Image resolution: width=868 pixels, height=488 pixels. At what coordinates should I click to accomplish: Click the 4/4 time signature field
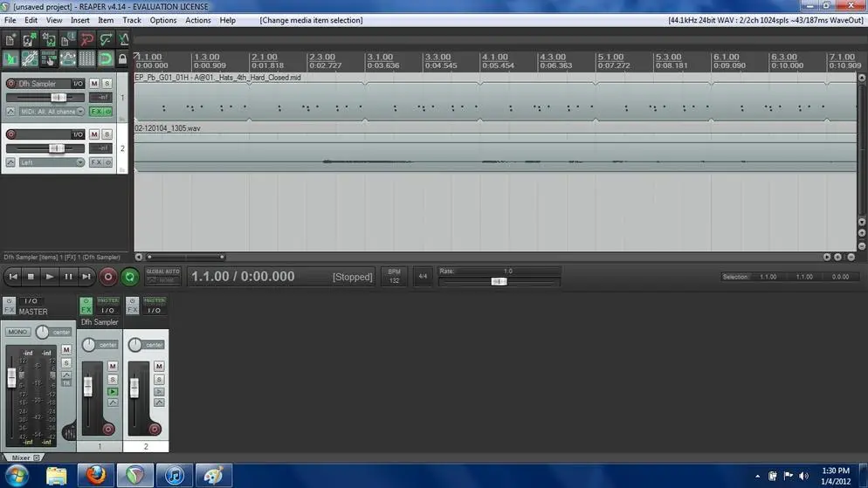(x=423, y=276)
